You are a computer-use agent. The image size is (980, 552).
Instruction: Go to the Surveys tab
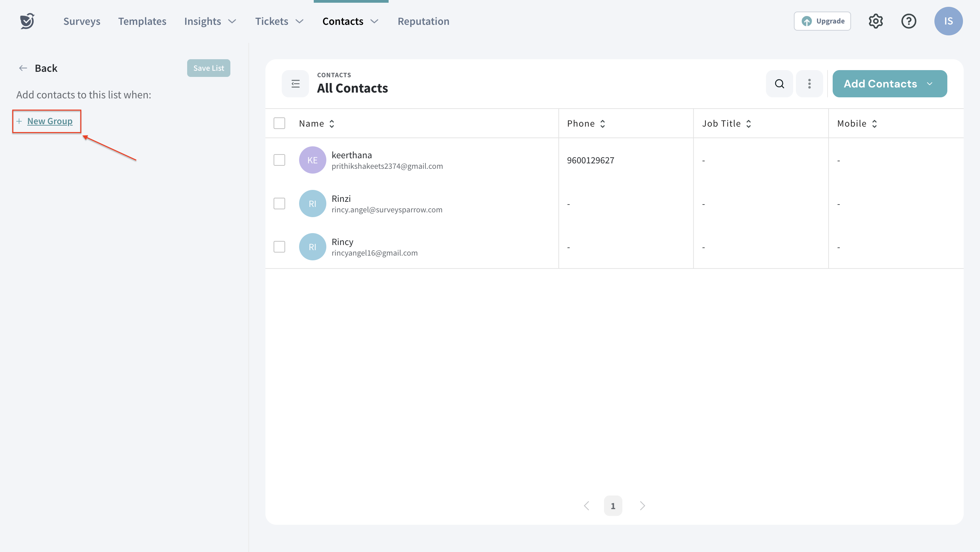pyautogui.click(x=82, y=21)
